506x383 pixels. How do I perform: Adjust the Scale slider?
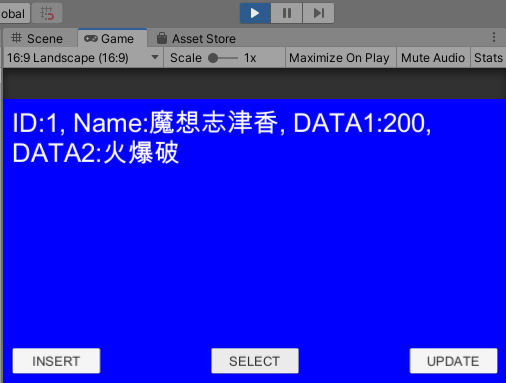click(222, 58)
